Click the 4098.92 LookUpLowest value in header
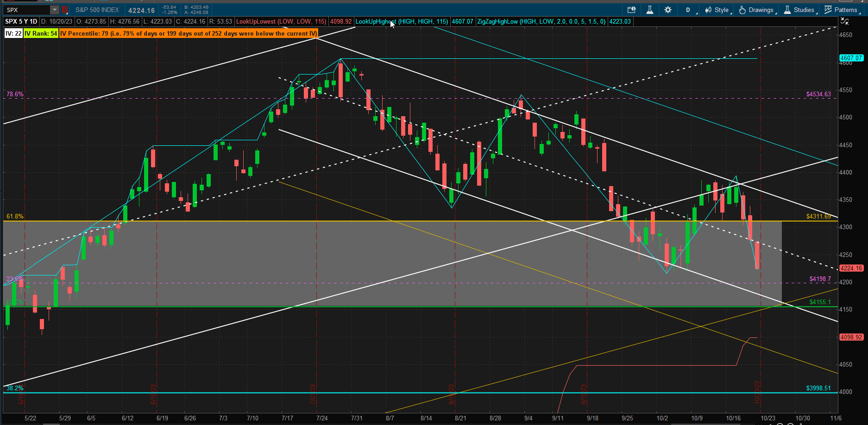 (341, 21)
